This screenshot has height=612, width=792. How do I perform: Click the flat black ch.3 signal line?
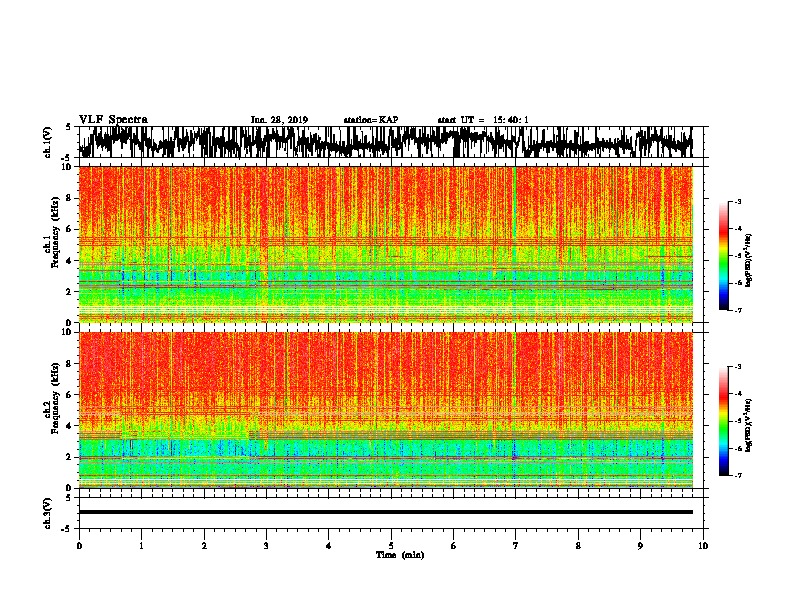[385, 512]
